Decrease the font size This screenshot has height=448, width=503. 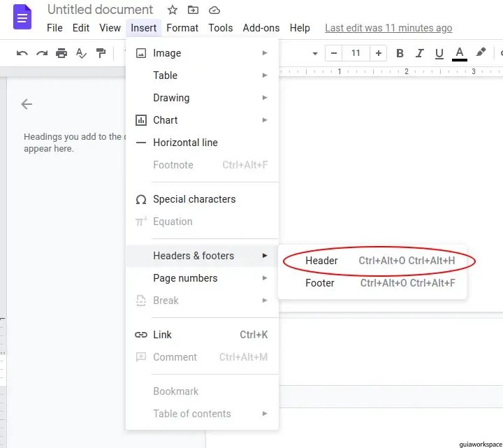coord(334,53)
